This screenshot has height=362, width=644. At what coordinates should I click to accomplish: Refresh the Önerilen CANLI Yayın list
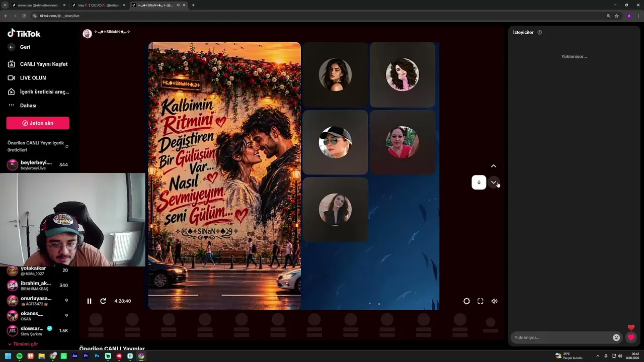[67, 146]
